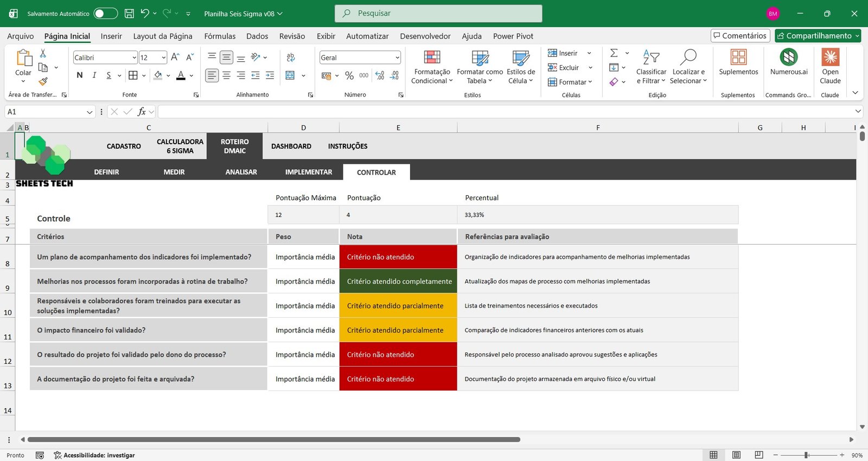
Task: Click the Borders grid icon
Action: pos(133,75)
